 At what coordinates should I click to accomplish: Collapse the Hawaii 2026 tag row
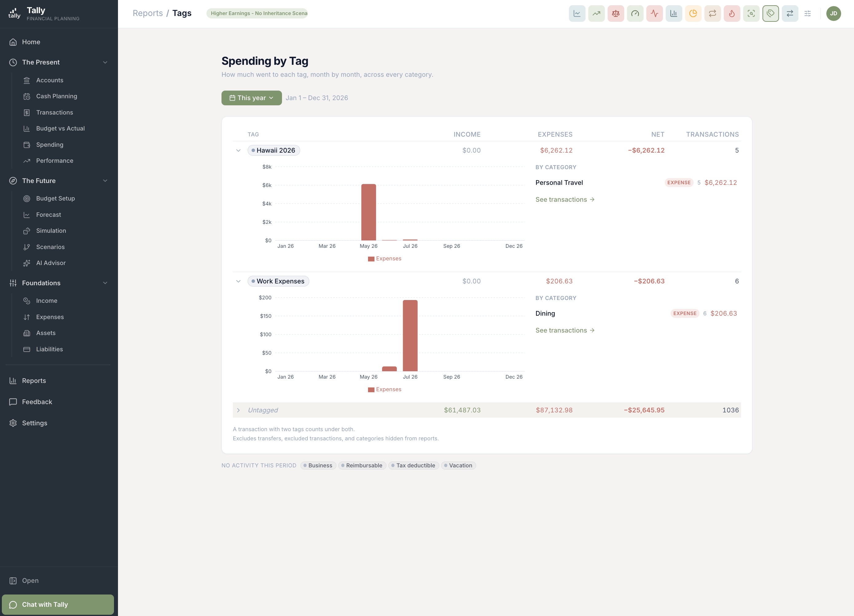tap(238, 150)
